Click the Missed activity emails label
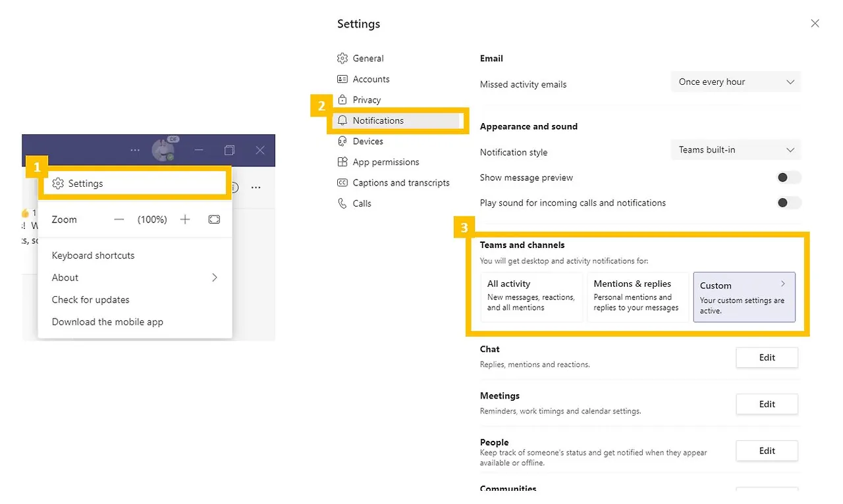The width and height of the screenshot is (843, 504). tap(523, 85)
